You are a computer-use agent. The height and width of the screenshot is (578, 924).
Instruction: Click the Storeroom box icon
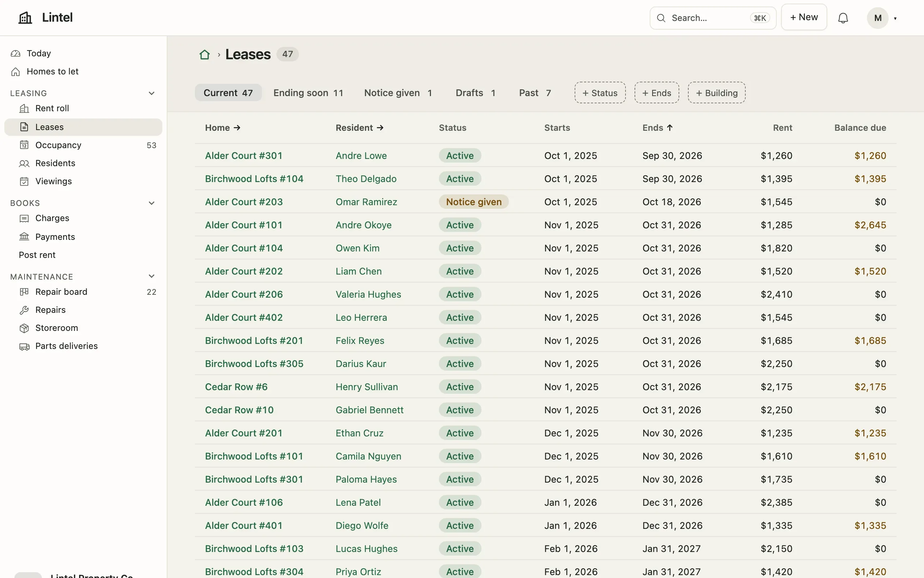(x=24, y=328)
